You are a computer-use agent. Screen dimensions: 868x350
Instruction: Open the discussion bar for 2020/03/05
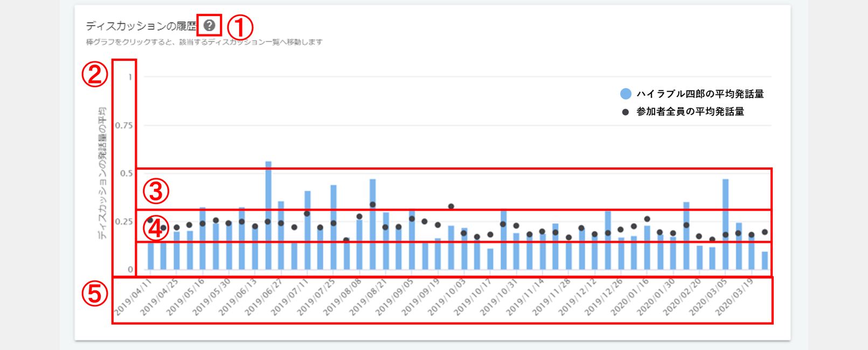[725, 226]
